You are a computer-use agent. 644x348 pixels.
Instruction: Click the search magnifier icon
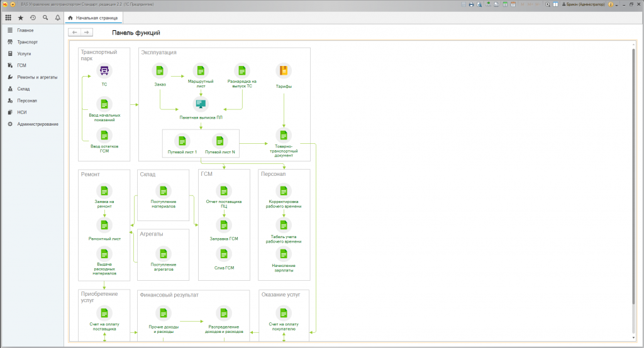45,18
